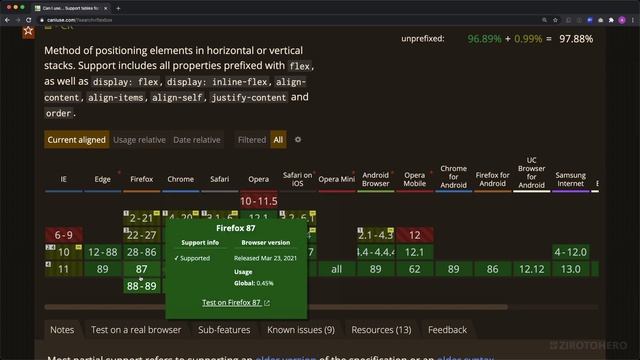
Task: Select the Opera Mobile 62 cell
Action: (x=414, y=269)
